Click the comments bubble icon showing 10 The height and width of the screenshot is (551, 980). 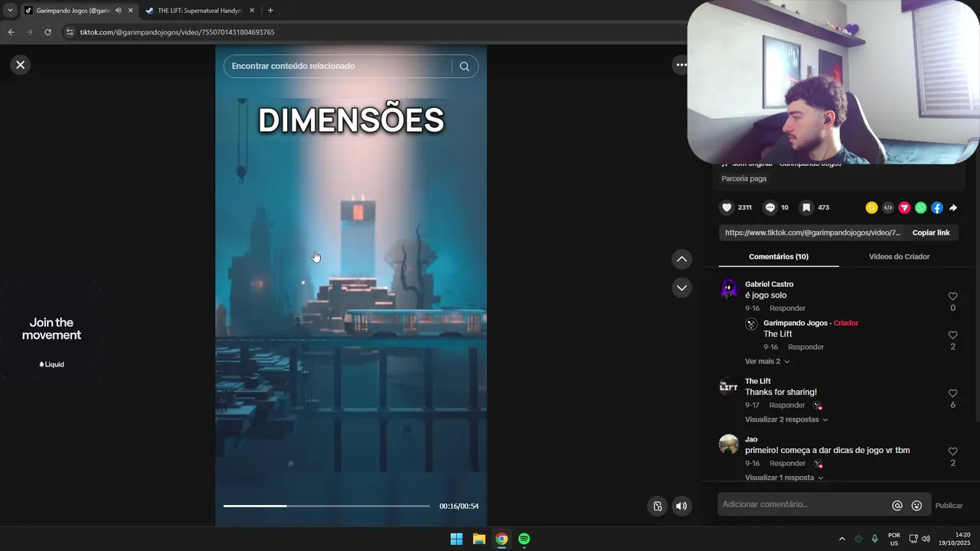point(770,207)
